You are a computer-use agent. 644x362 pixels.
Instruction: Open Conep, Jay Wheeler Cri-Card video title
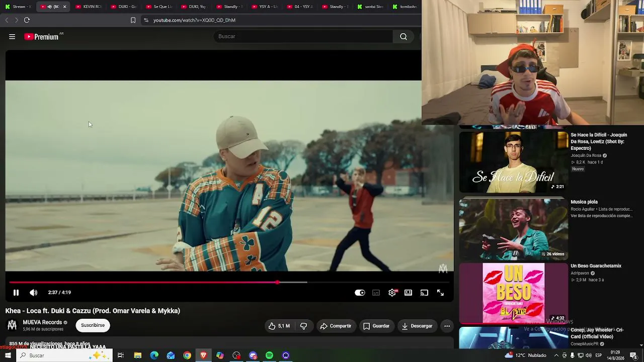[x=597, y=333]
